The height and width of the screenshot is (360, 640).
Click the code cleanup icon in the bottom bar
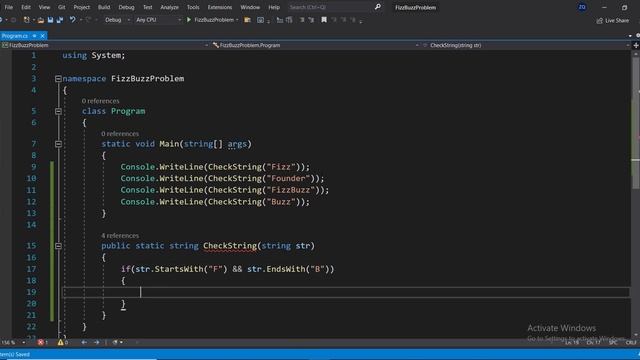[x=116, y=342]
